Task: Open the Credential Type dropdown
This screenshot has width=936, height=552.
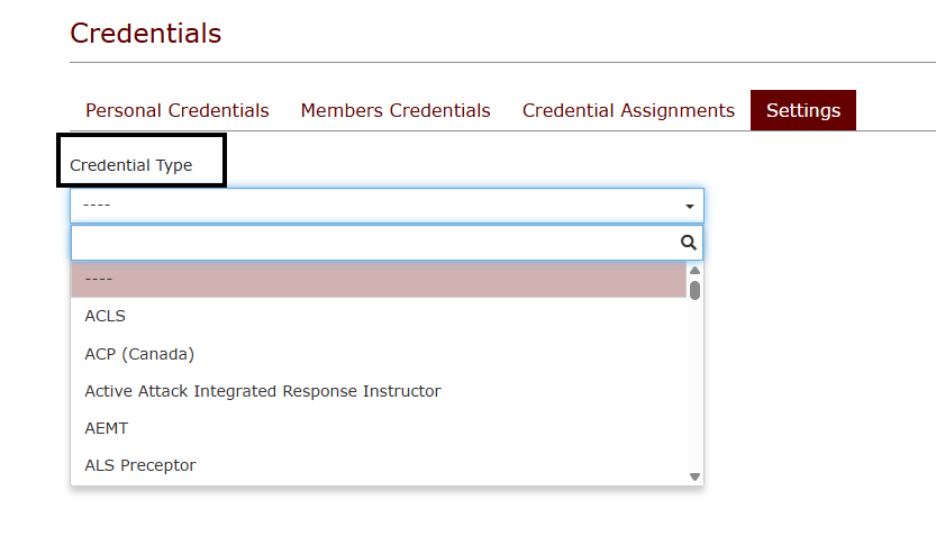Action: click(387, 206)
